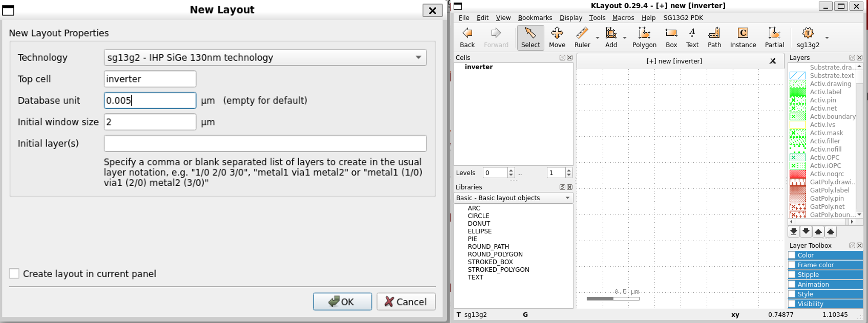This screenshot has height=323, width=868.
Task: Click the Initial layer(s) input field
Action: [x=265, y=144]
